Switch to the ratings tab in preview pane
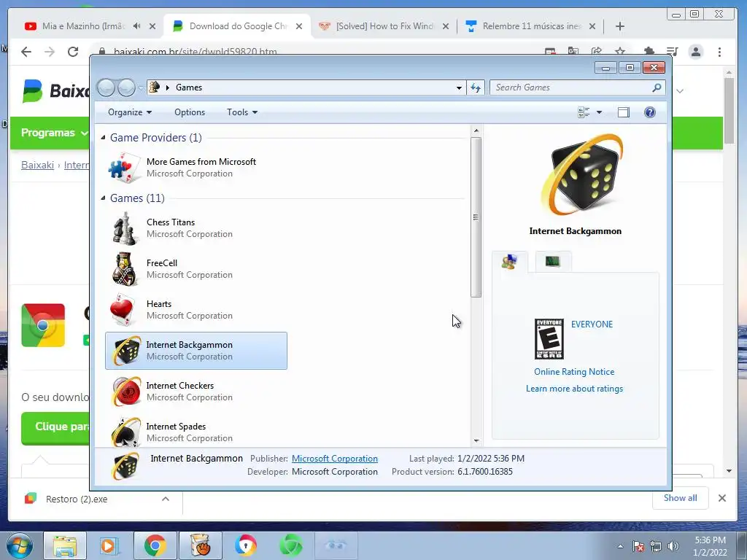Screen dimensions: 747x560 pos(509,262)
